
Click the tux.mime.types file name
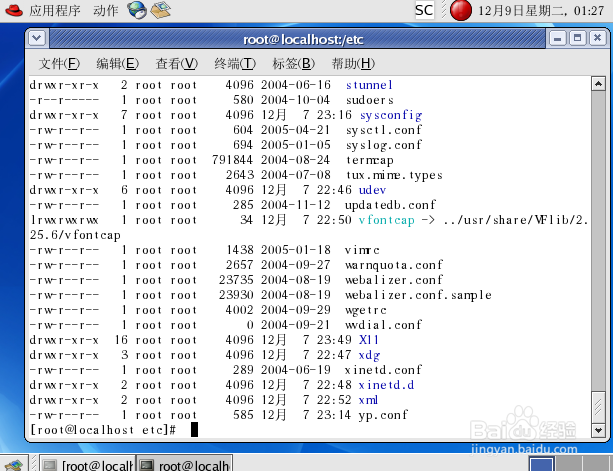point(394,176)
